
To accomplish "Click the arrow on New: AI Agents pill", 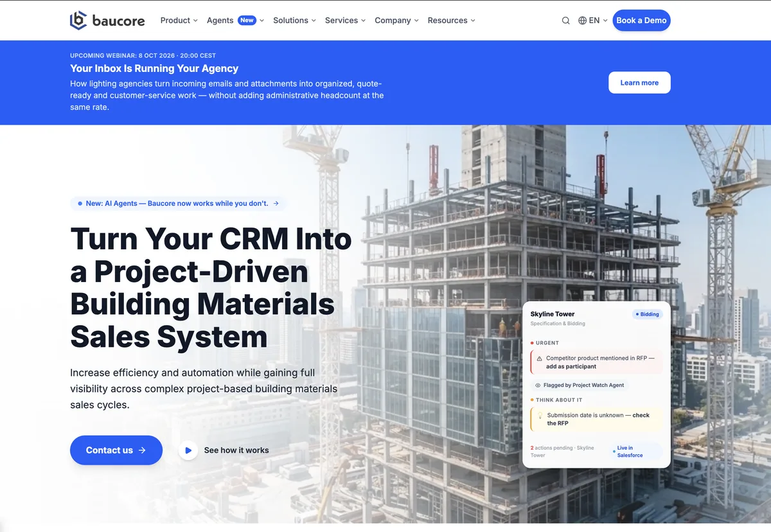I will tap(276, 204).
